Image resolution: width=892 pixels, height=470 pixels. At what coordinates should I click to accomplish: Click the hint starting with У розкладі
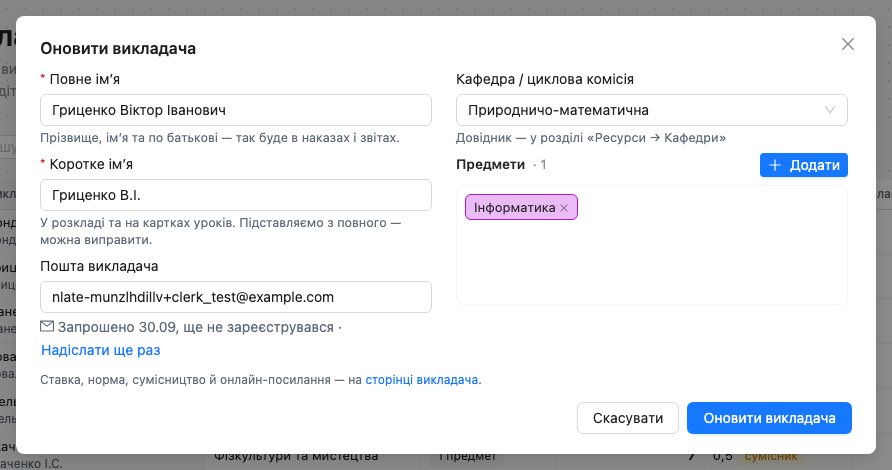click(221, 231)
